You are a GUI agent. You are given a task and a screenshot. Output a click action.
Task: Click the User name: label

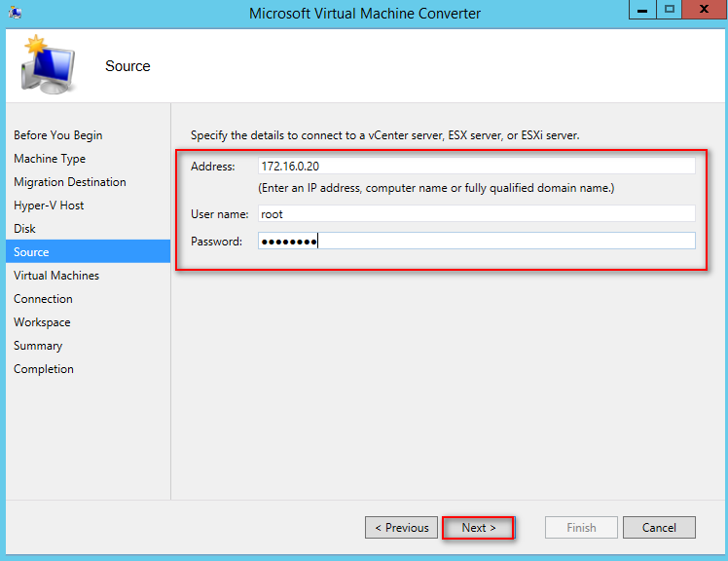tap(220, 214)
